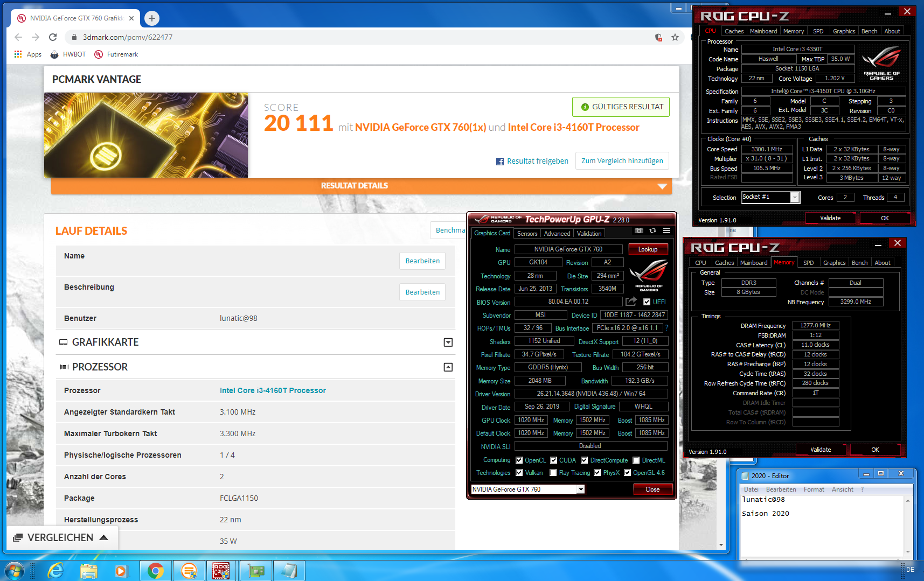
Task: Toggle the Vulkan checkbox
Action: tap(519, 473)
